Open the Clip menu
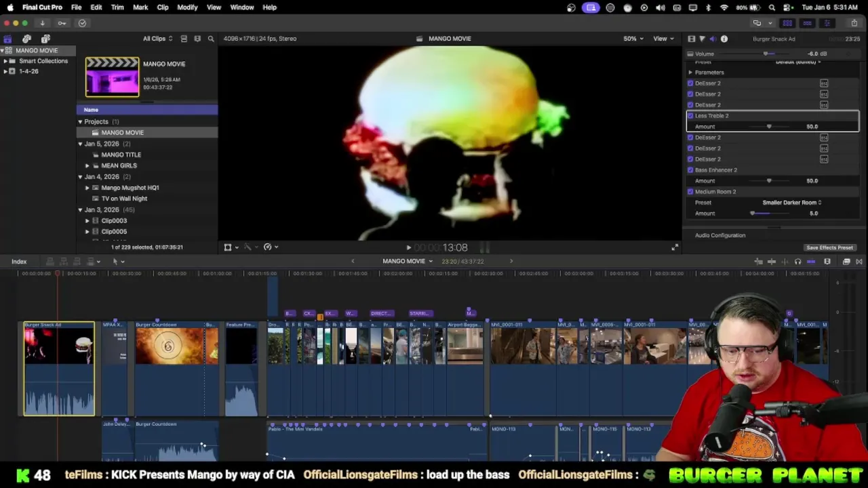Viewport: 868px width, 488px height. [163, 7]
